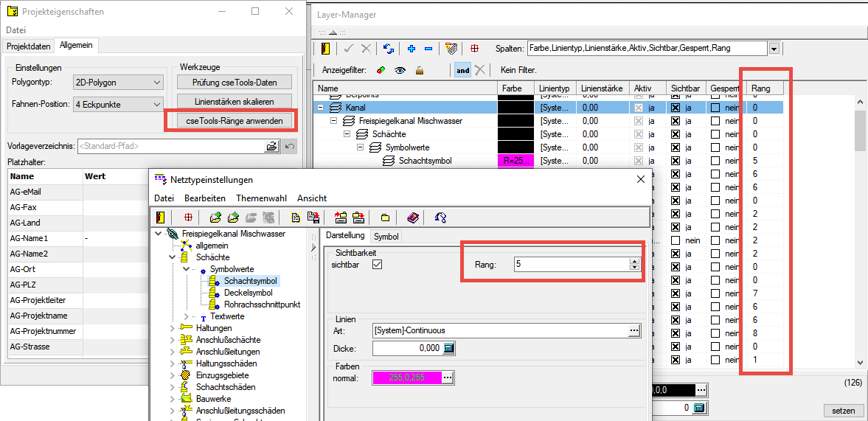Expand the Haltungen tree node
The height and width of the screenshot is (421, 868).
173,328
